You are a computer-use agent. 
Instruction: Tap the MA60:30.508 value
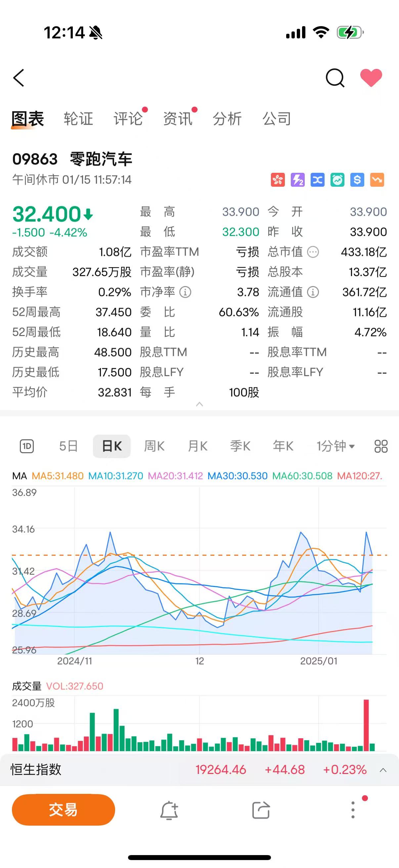click(302, 476)
